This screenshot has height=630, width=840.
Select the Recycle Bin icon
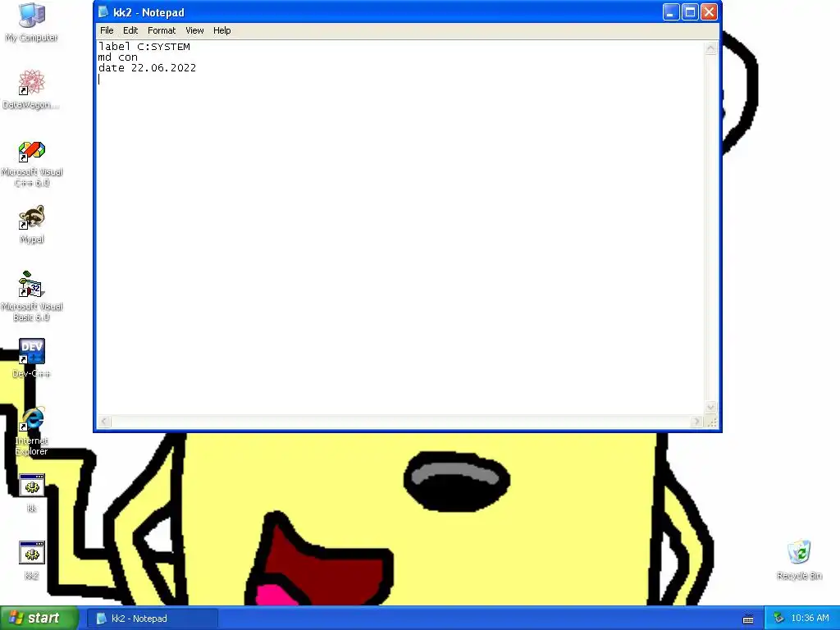(x=799, y=559)
